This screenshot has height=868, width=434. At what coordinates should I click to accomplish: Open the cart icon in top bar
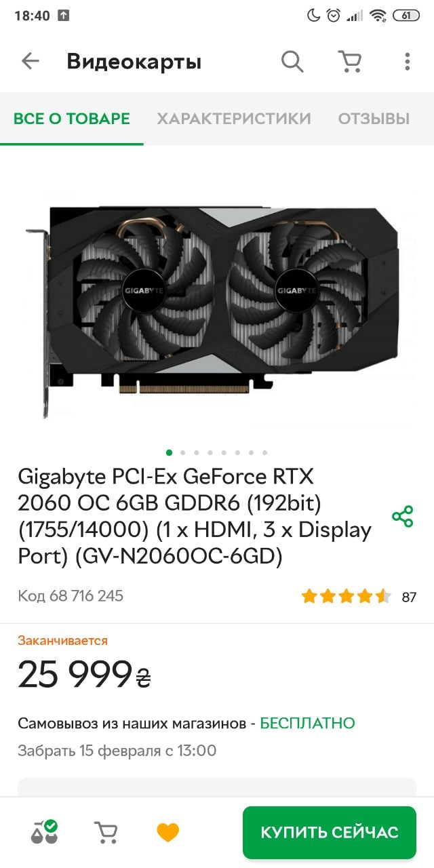350,62
